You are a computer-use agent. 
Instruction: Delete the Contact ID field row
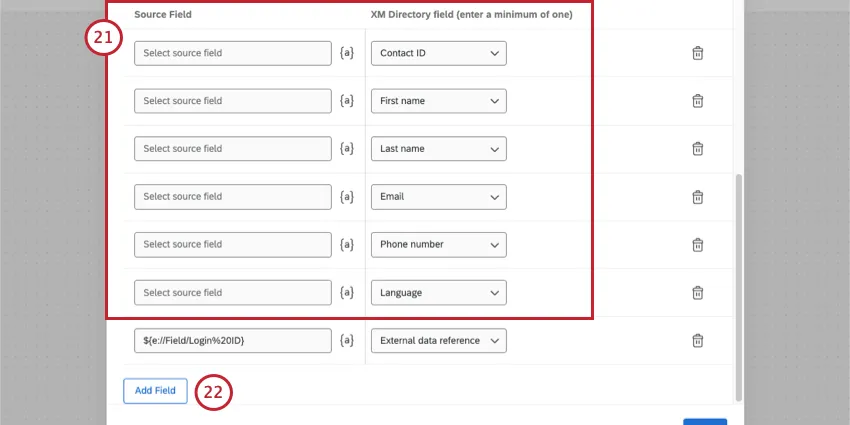click(x=698, y=53)
